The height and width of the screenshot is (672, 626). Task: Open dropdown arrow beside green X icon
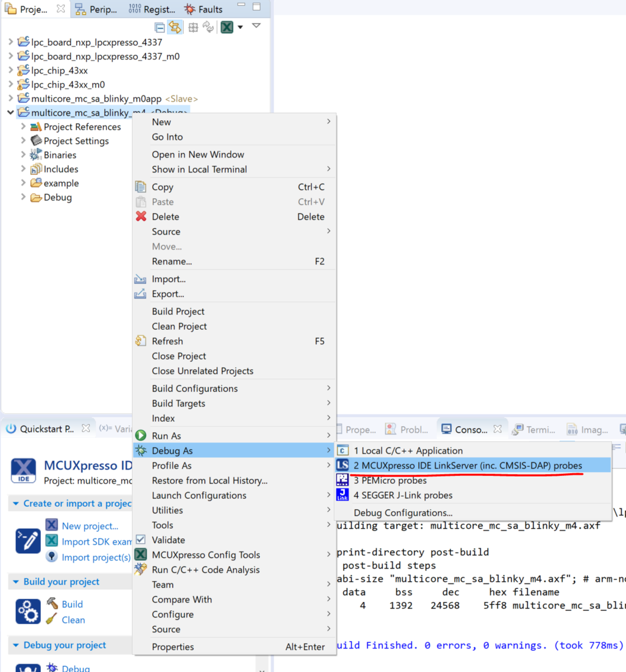coord(240,27)
